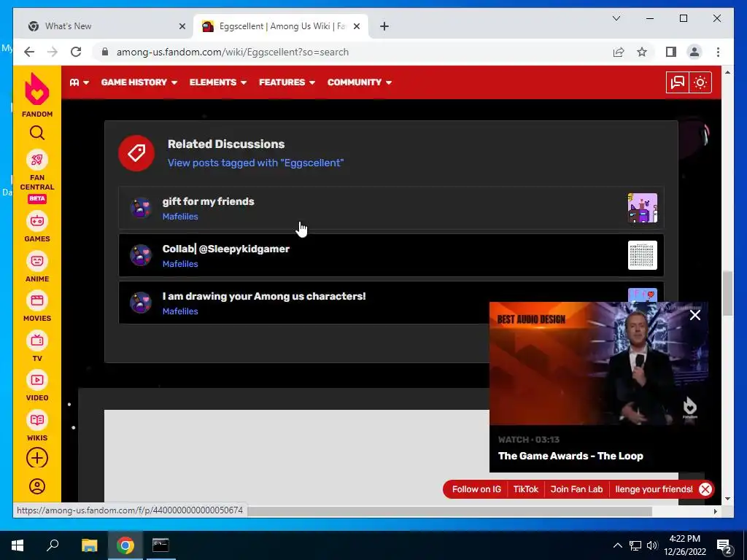
Task: Open the Fandom home logo
Action: tap(36, 95)
